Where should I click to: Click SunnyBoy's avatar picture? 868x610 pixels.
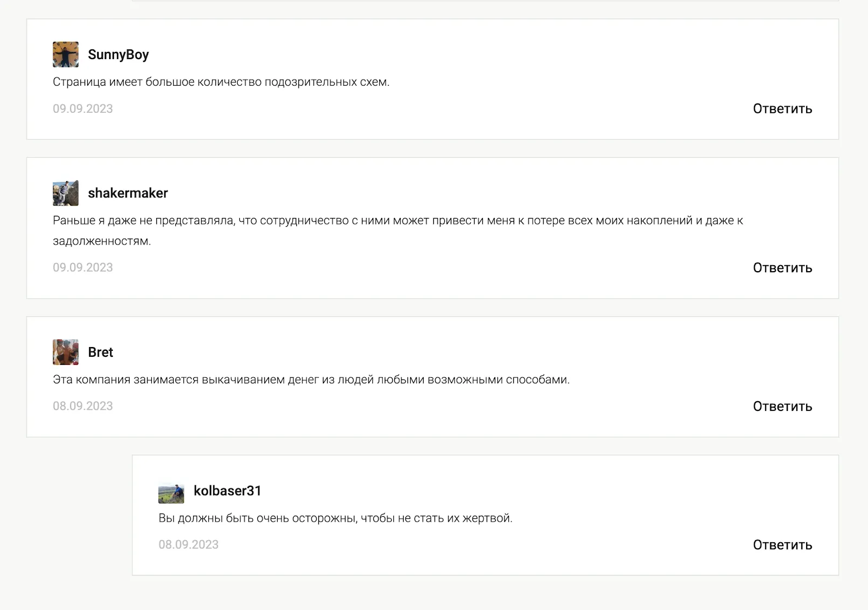pos(66,55)
